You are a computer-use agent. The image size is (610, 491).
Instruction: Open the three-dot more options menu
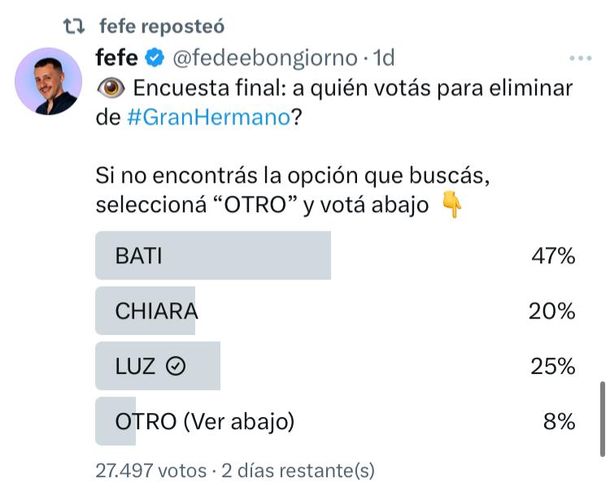pos(580,58)
